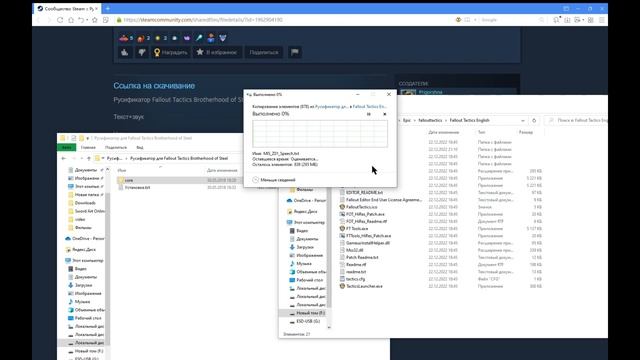Open copy source link Русификатор in dialog
This screenshot has height=360, width=640.
(x=331, y=107)
